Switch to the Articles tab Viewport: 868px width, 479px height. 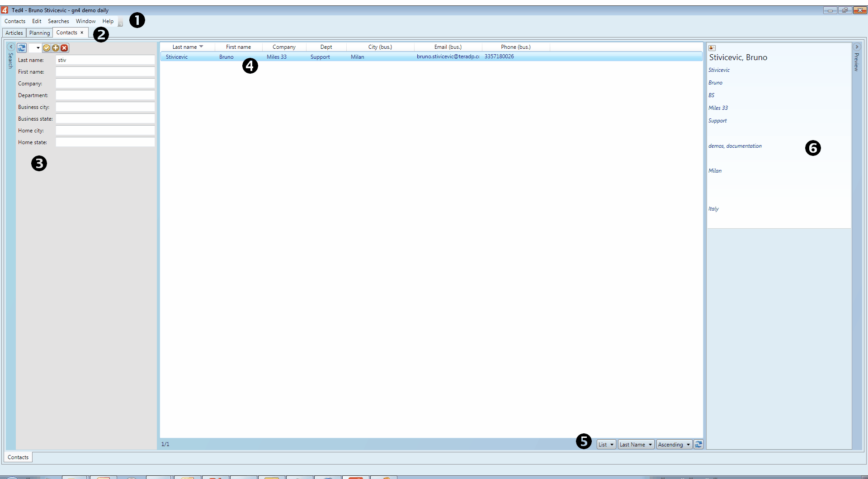(14, 33)
